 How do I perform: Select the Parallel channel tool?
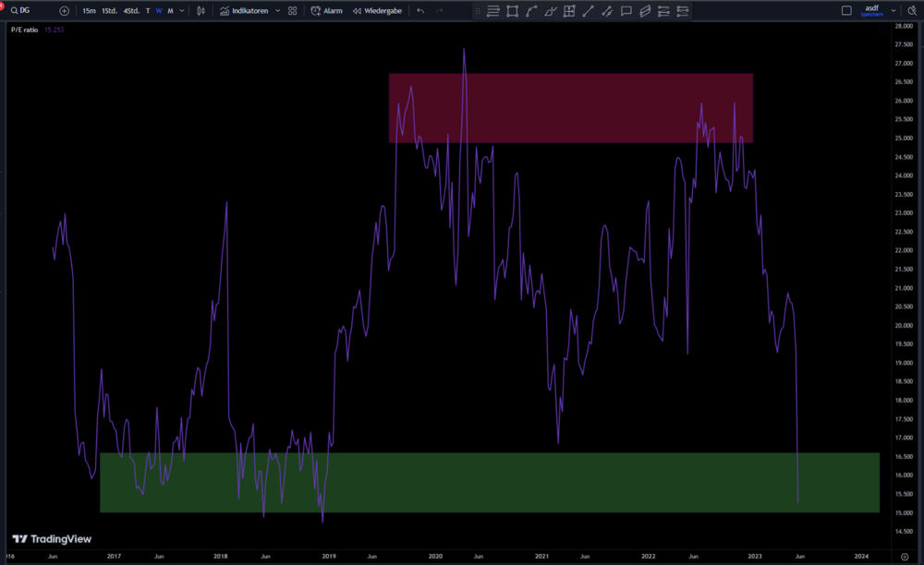click(x=645, y=10)
